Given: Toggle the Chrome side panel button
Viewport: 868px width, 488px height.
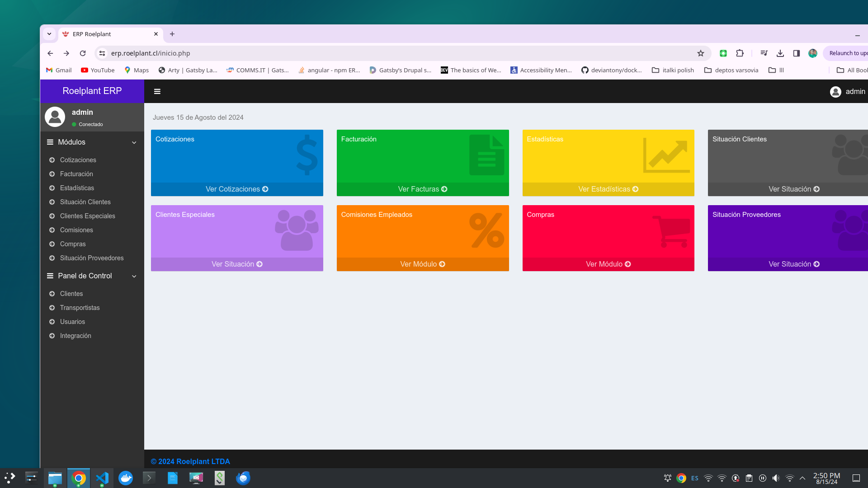Looking at the screenshot, I should (x=797, y=53).
